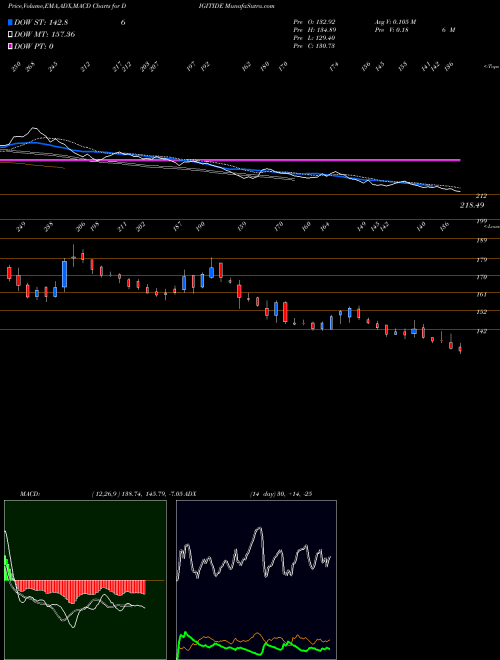500x660 pixels.
Task: Click the MunafaSutra.com site name in title
Action: point(250,6)
